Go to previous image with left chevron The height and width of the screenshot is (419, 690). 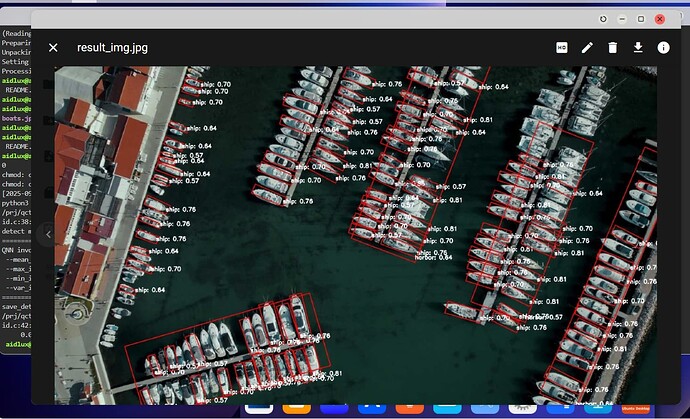(x=47, y=234)
